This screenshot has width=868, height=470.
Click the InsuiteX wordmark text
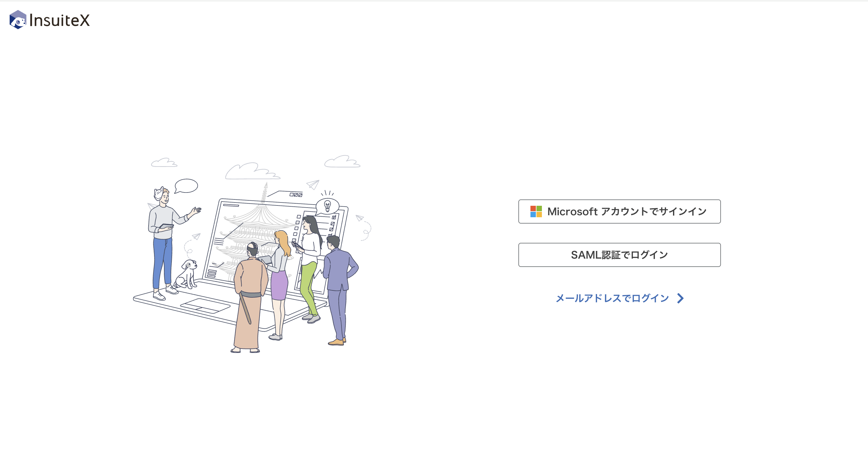60,20
